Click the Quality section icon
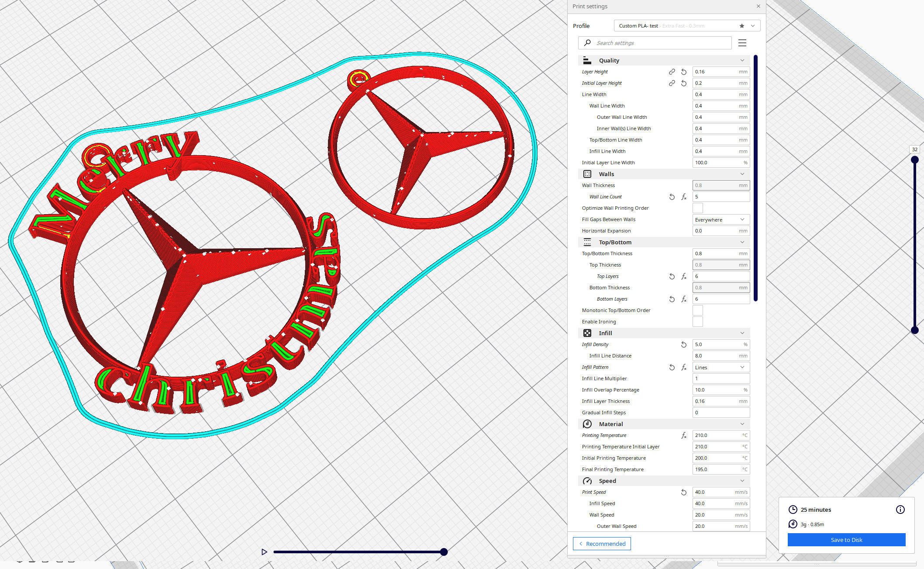 point(587,60)
